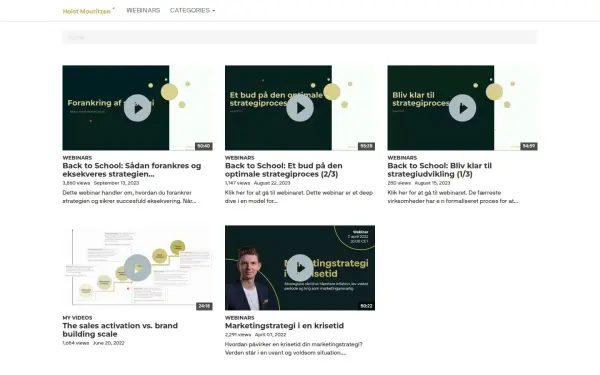
Task: Play the Et bud på den optimale strategiproces video
Action: (x=300, y=108)
